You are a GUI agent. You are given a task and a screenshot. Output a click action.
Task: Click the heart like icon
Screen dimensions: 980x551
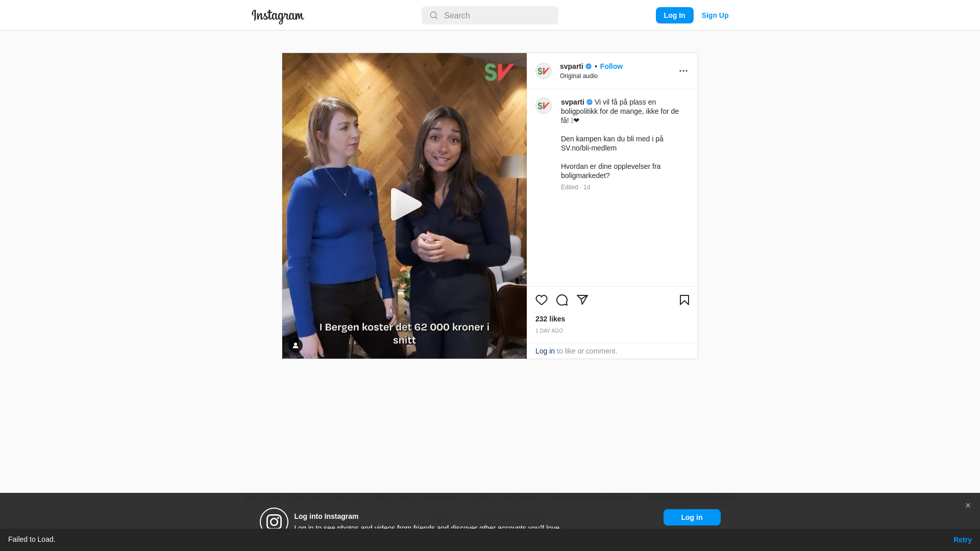tap(542, 300)
